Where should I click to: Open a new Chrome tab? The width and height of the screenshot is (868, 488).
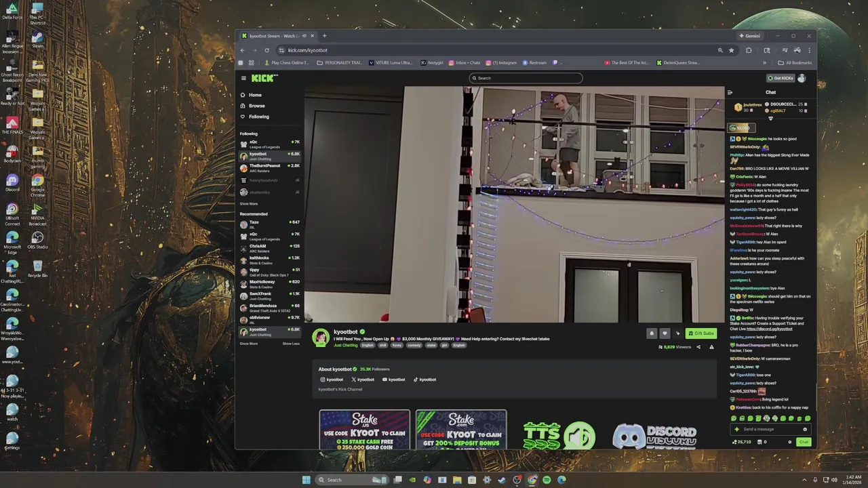click(x=324, y=36)
